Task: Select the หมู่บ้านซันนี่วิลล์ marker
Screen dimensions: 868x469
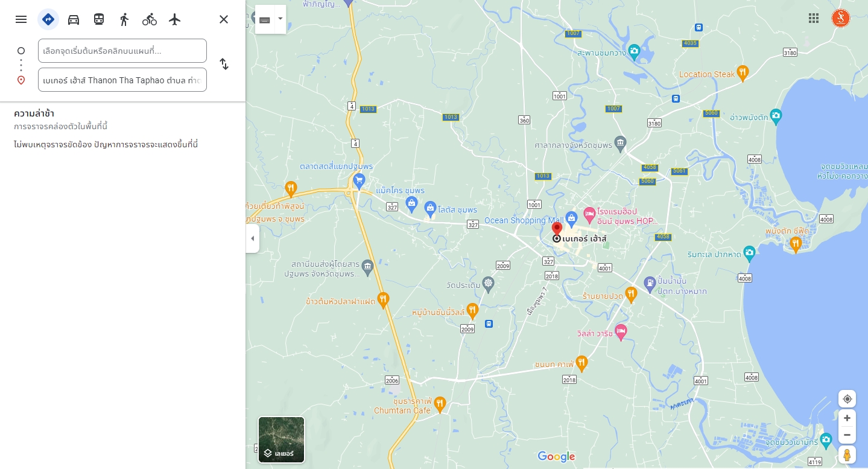Action: 472,311
